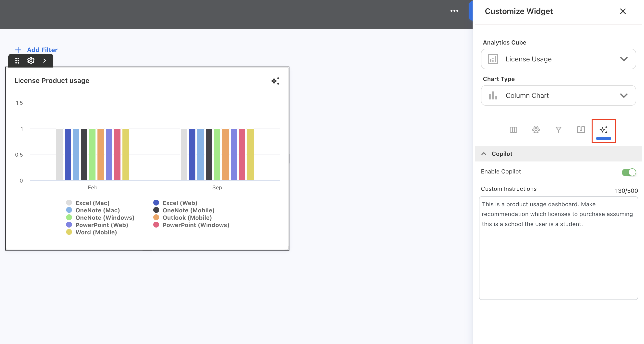Click the Excel (Web) blue legend swatch
The height and width of the screenshot is (344, 644).
156,203
